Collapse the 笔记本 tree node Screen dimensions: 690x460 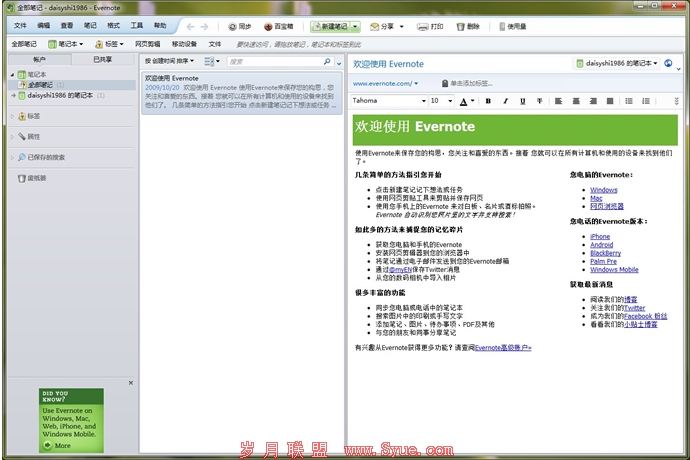click(x=12, y=75)
